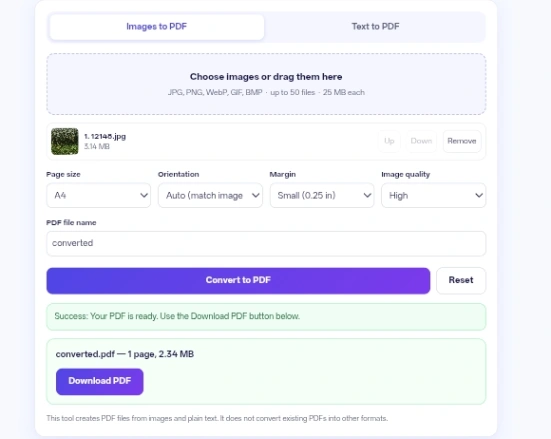Switch to the Images to PDF tab

[157, 27]
